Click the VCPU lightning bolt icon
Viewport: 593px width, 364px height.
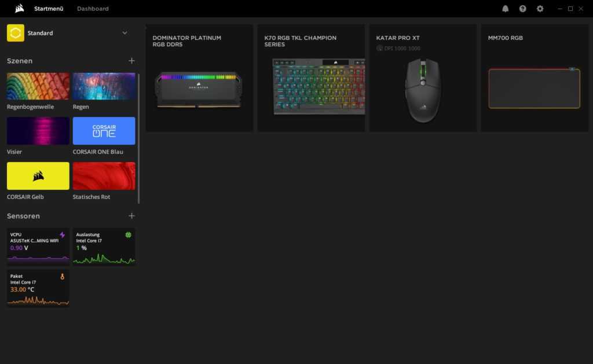pos(63,235)
